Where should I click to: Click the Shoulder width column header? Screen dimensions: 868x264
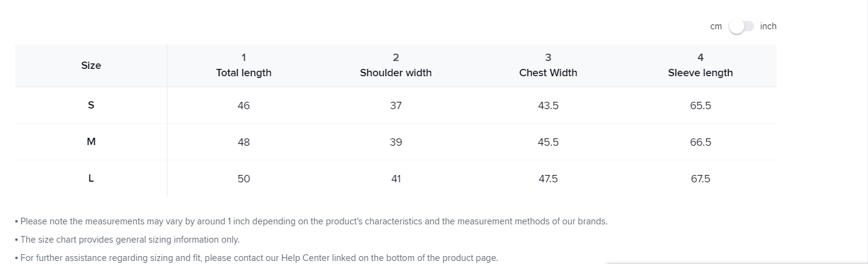[x=395, y=72]
